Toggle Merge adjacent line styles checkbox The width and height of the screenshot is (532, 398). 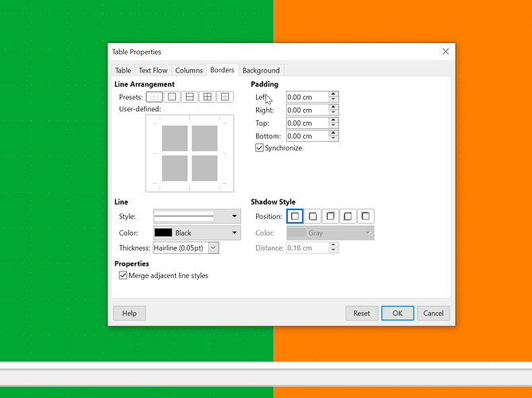pyautogui.click(x=122, y=275)
